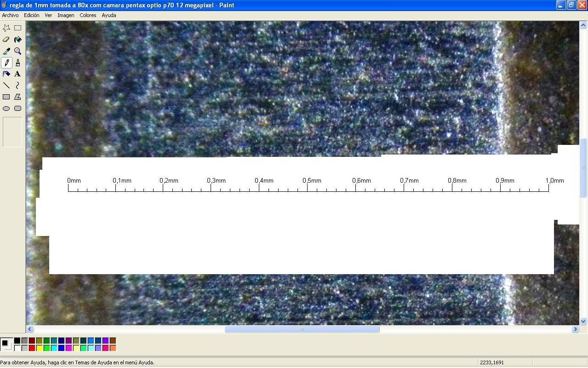Select the yellow color swatch
This screenshot has height=368, width=588.
tap(39, 348)
